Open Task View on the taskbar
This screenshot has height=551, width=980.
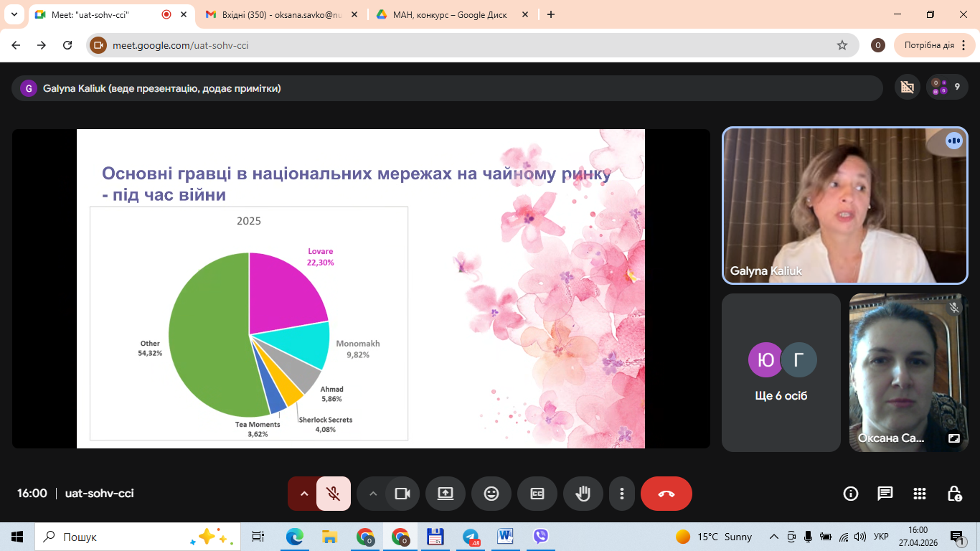(258, 537)
